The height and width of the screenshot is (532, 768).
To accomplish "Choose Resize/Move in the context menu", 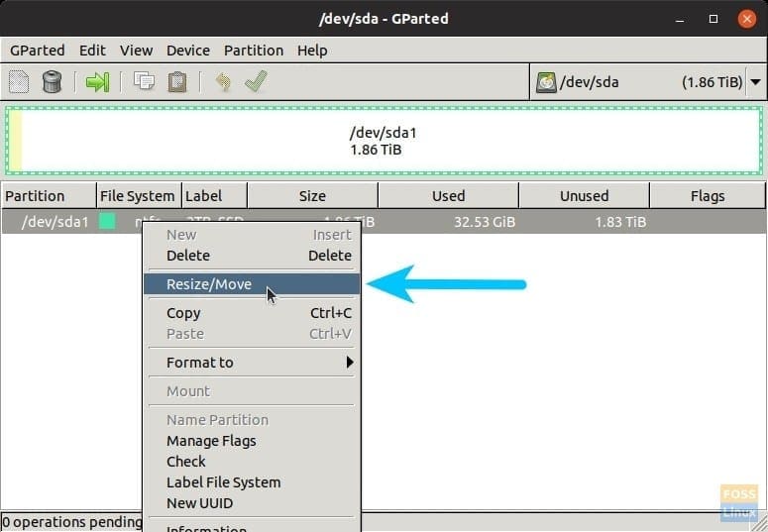I will coord(252,284).
